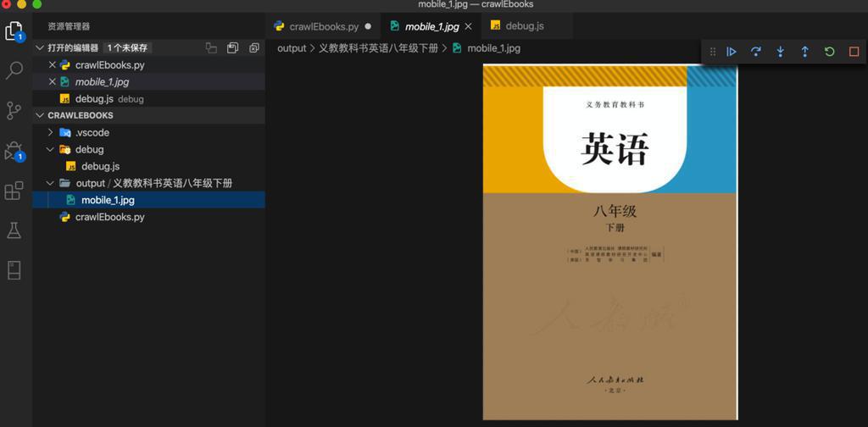Click the debug Step Into button

(x=780, y=52)
